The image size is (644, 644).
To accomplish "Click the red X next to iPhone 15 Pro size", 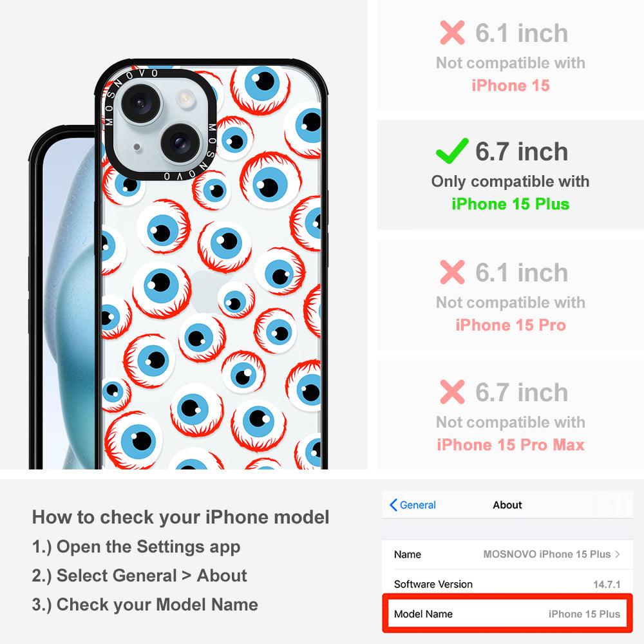I will 452,272.
